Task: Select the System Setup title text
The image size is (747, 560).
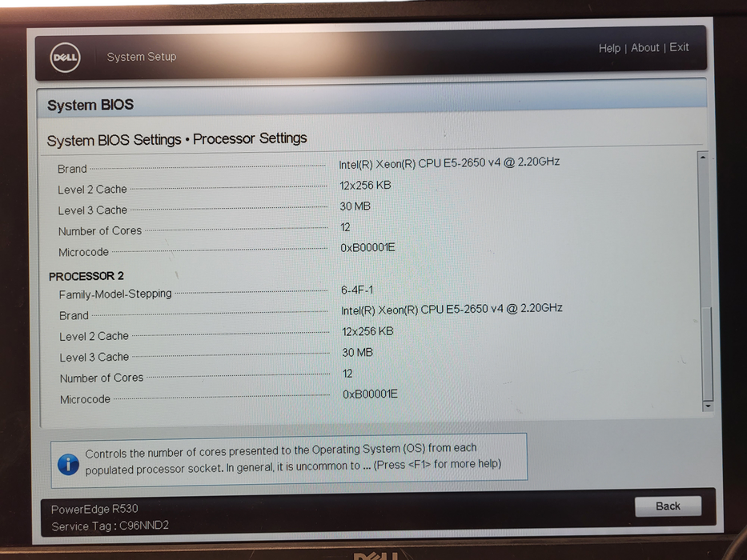Action: tap(142, 57)
